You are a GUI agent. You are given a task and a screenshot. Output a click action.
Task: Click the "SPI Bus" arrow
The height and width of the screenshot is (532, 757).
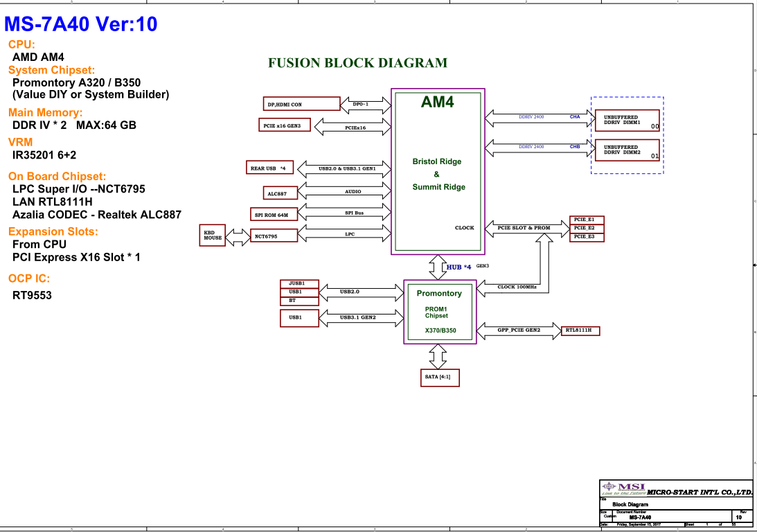344,212
